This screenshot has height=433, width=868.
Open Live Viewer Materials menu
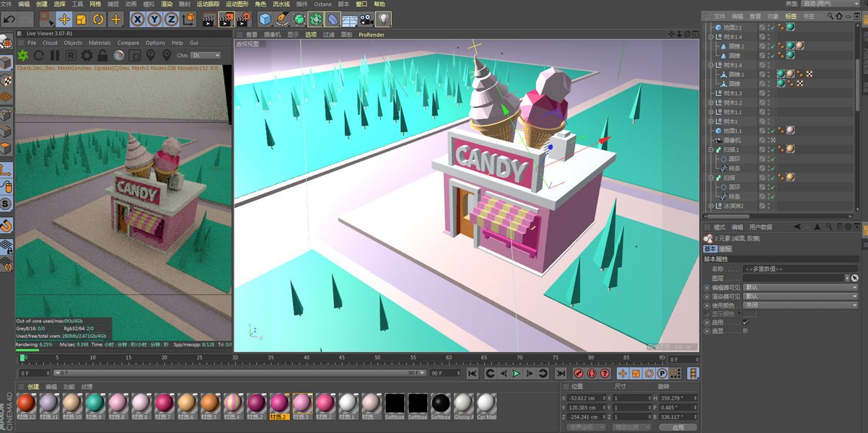100,43
